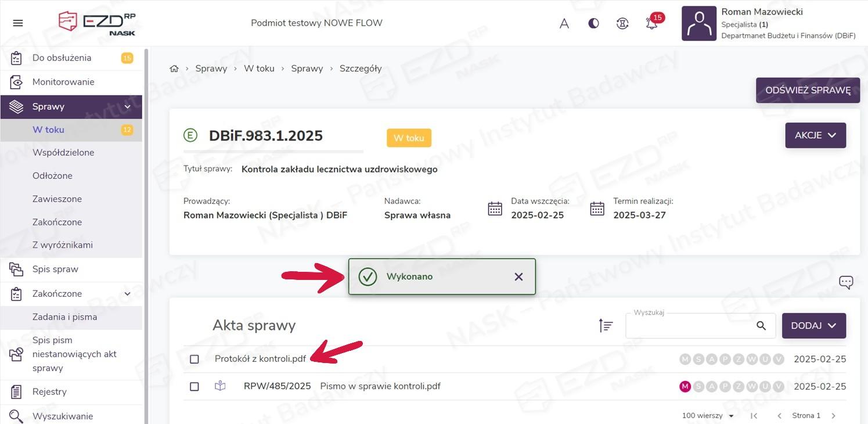
Task: Expand the DODAJ dropdown
Action: (x=813, y=326)
